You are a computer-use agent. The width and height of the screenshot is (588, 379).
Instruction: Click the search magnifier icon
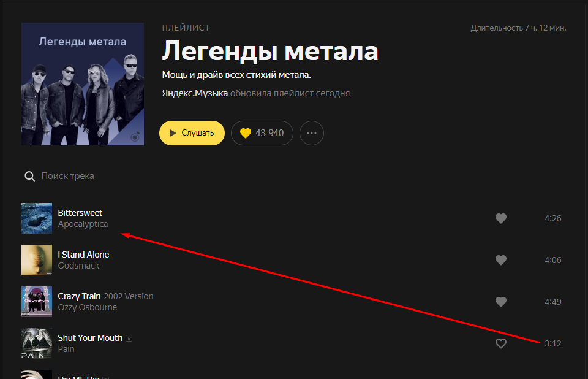[29, 176]
